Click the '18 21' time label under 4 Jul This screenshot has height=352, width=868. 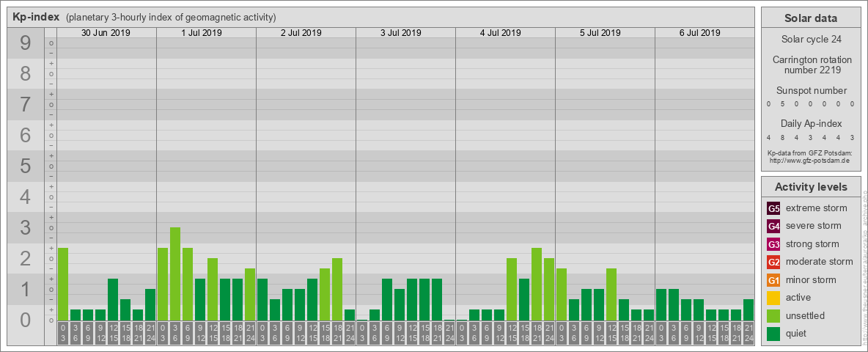point(537,334)
